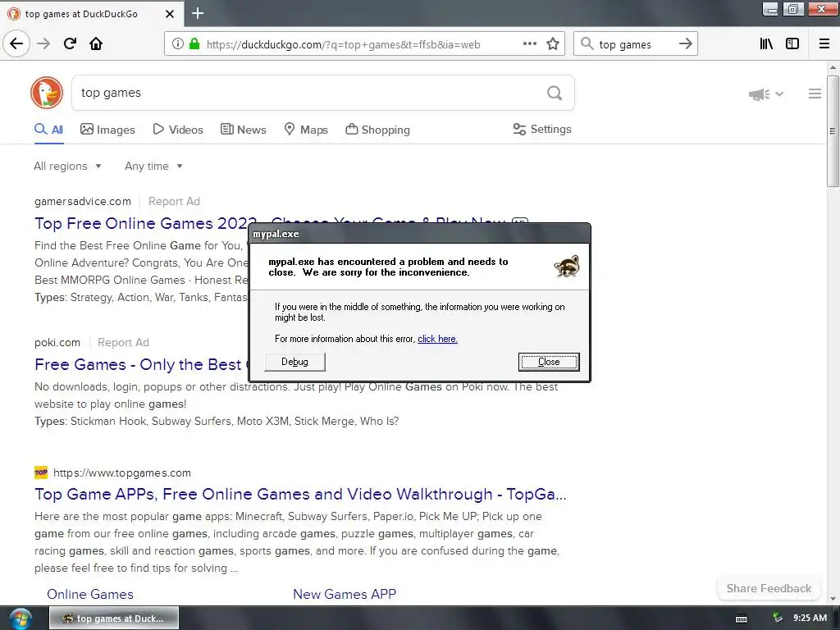
Task: Switch to the Shopping tab
Action: click(377, 130)
